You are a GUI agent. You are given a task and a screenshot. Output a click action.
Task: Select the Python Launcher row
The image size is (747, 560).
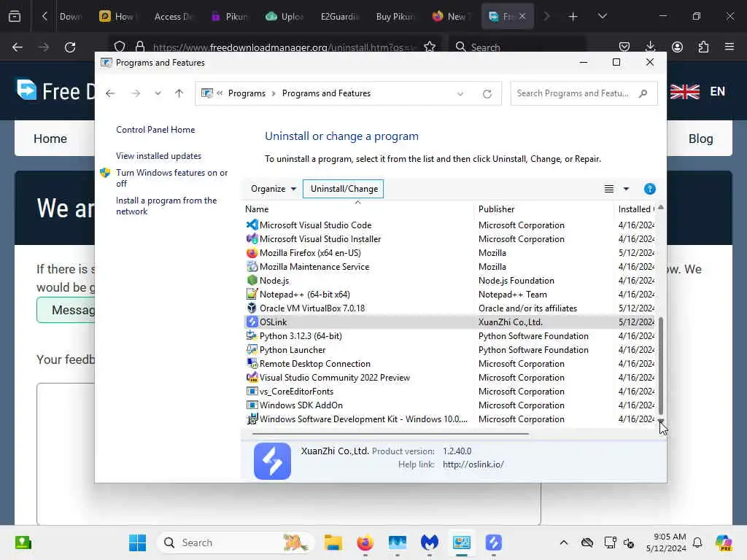click(450, 349)
